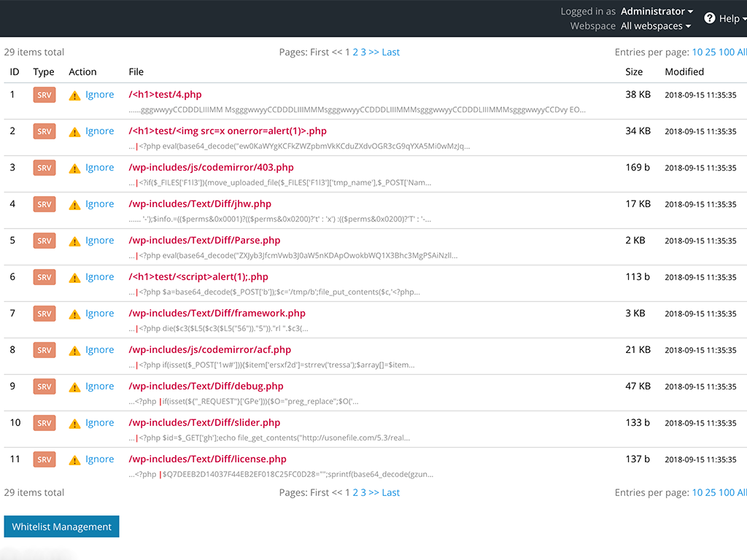Viewport: 747px width, 560px height.
Task: Jump to Last page in bottom pagination
Action: pos(391,492)
